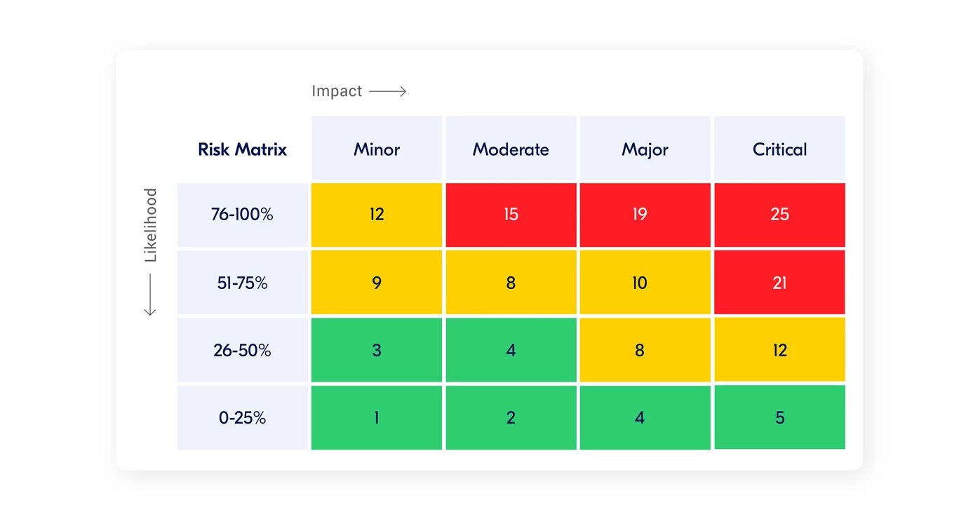980x512 pixels.
Task: Pick the 0-25% likelihood row label
Action: click(242, 417)
